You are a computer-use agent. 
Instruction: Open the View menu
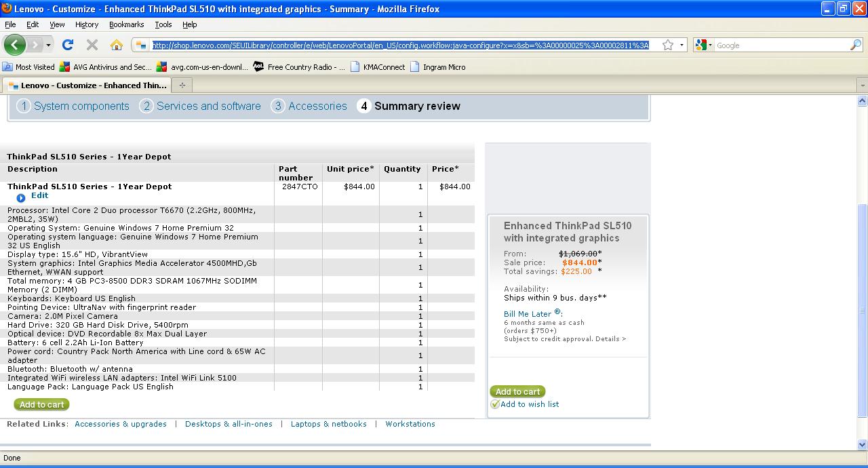click(57, 24)
